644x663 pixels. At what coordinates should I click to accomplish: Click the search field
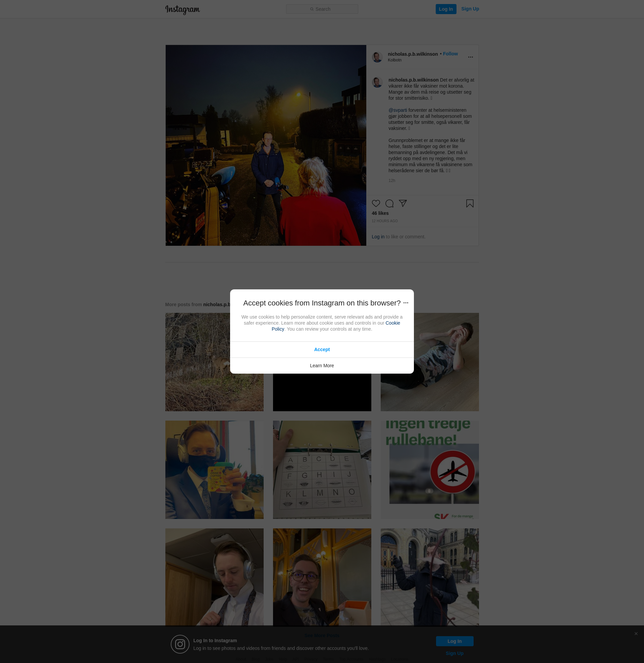point(322,9)
